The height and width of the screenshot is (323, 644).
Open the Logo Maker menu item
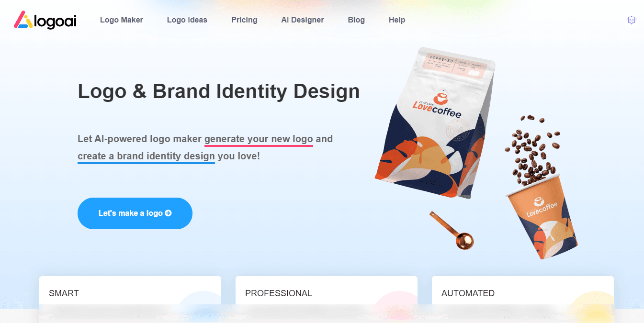[x=122, y=20]
